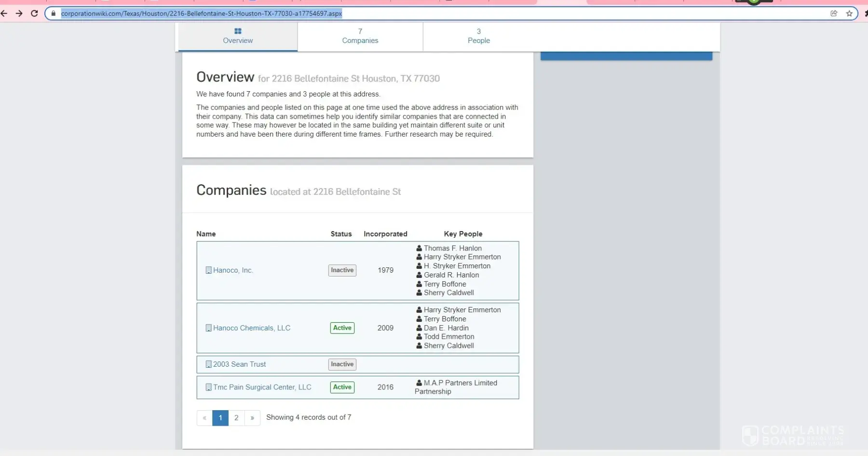This screenshot has width=868, height=456.
Task: Open the 7 Companies tab
Action: click(360, 36)
